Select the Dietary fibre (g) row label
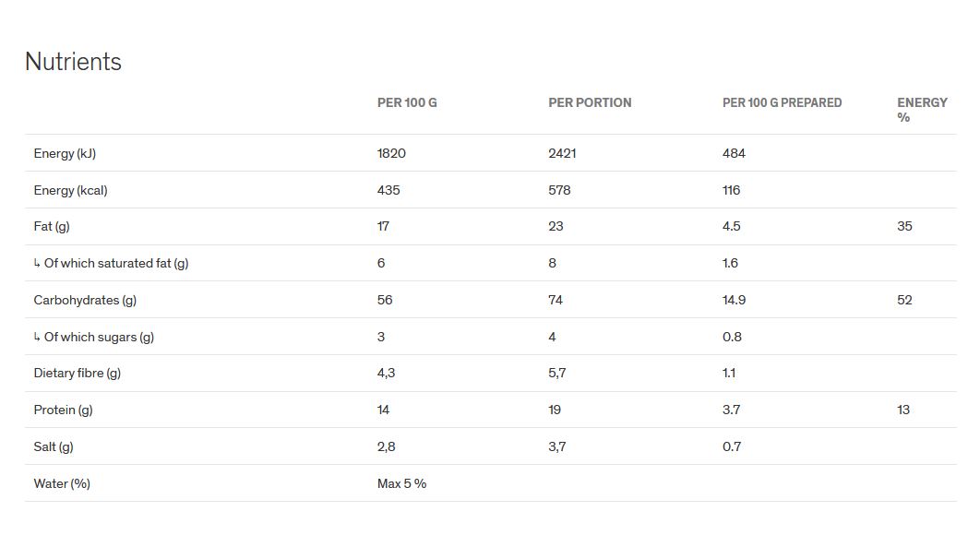Image resolution: width=980 pixels, height=547 pixels. pos(78,373)
